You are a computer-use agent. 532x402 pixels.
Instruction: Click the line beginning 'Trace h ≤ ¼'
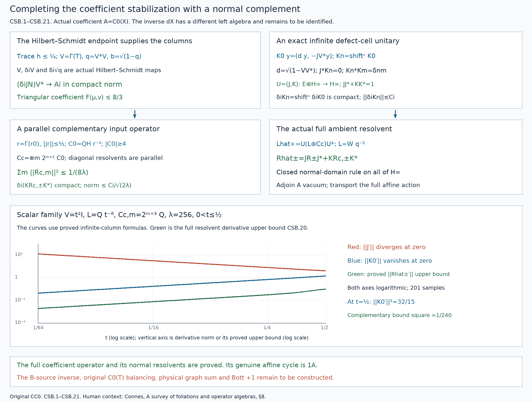pyautogui.click(x=79, y=56)
